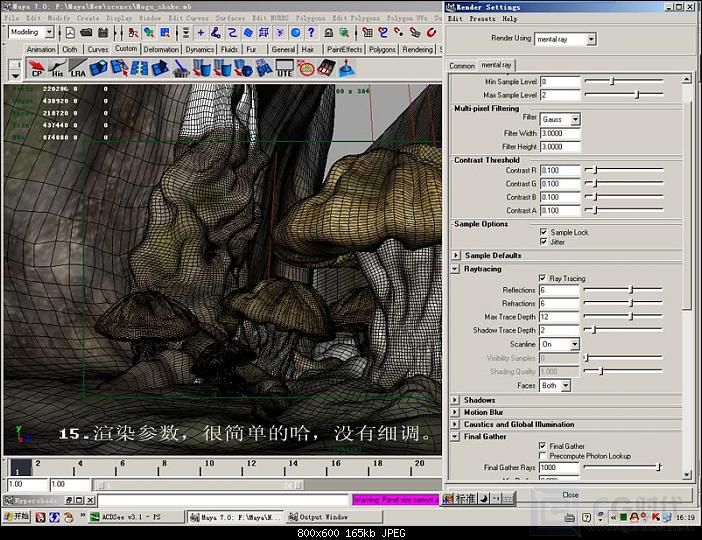Click the Filter Width input field
Image resolution: width=702 pixels, height=540 pixels.
pos(560,133)
